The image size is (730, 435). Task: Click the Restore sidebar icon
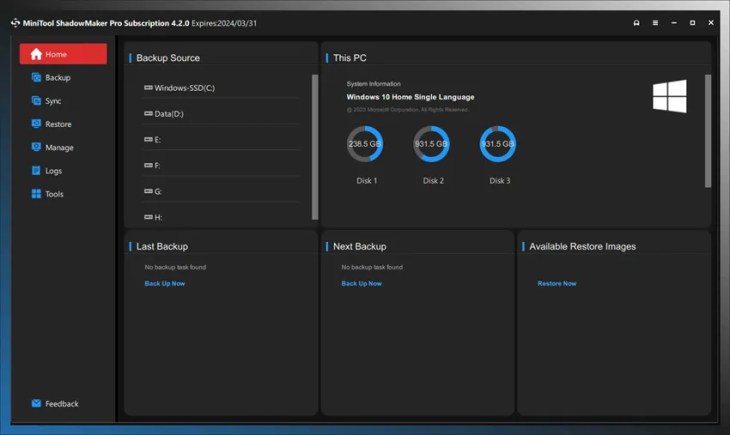tap(36, 123)
